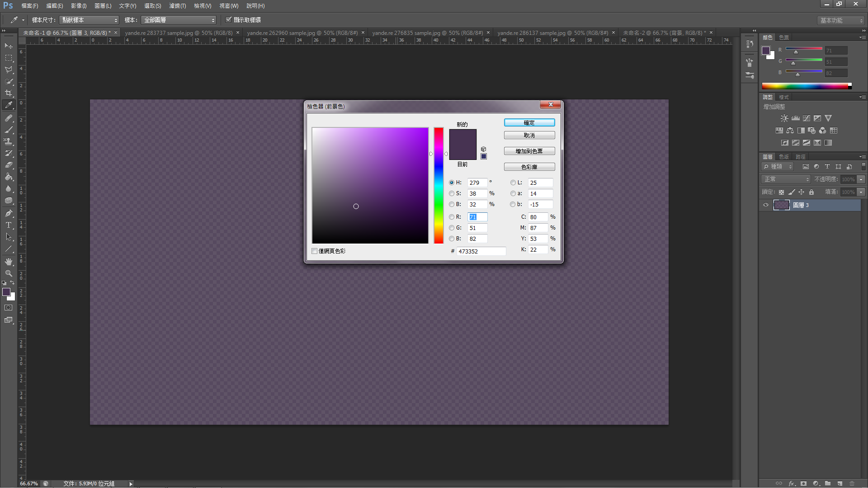Select the Type tool
The width and height of the screenshot is (868, 488).
click(9, 225)
